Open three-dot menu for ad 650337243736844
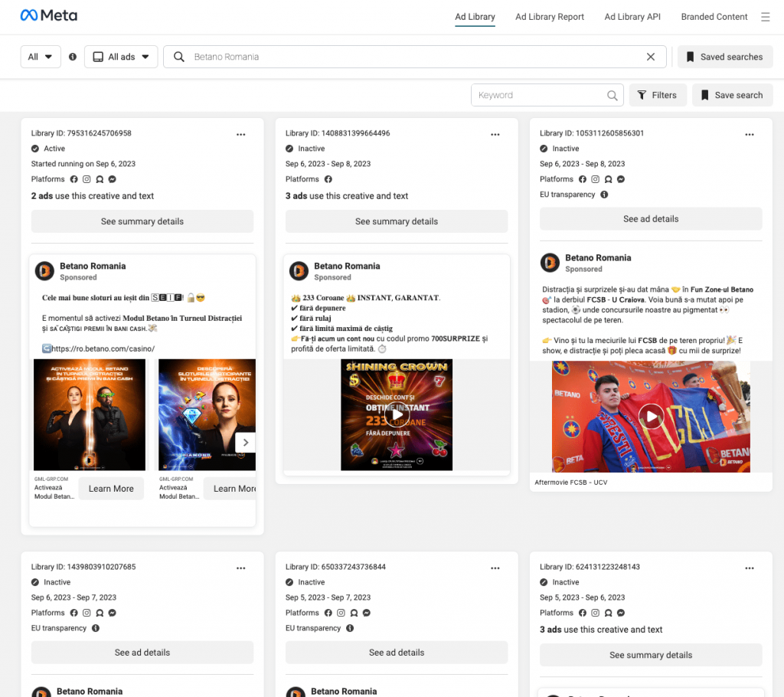 pos(495,568)
